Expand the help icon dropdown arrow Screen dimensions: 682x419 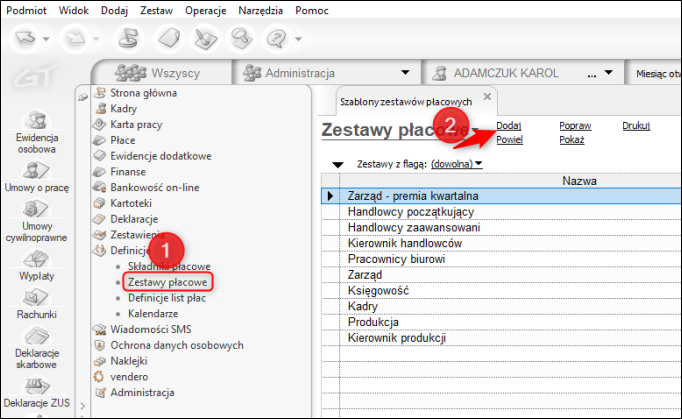(298, 39)
